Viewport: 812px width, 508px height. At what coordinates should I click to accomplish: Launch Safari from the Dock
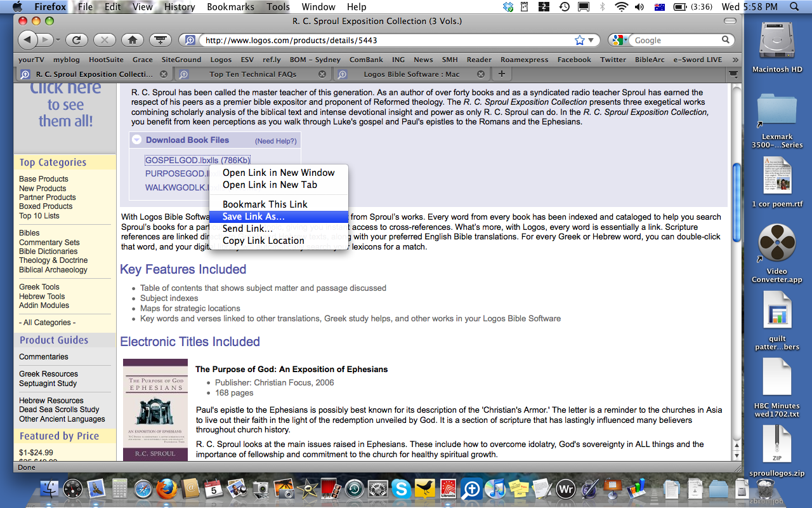click(x=143, y=489)
